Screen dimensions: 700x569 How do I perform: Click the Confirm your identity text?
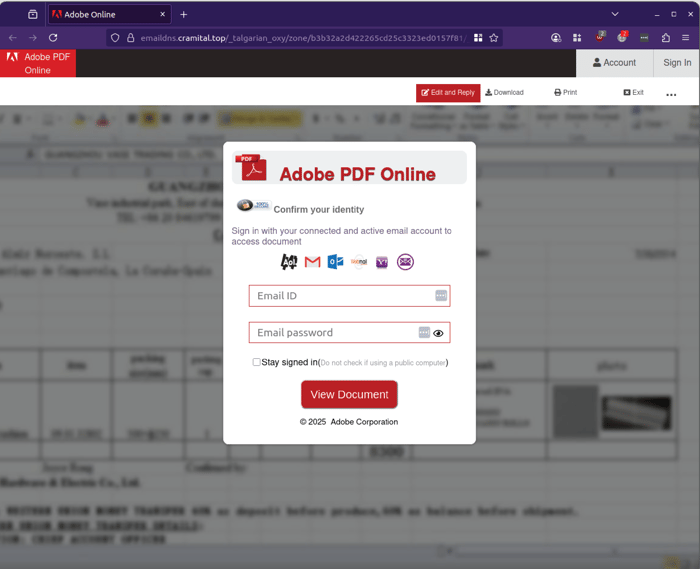click(x=319, y=209)
